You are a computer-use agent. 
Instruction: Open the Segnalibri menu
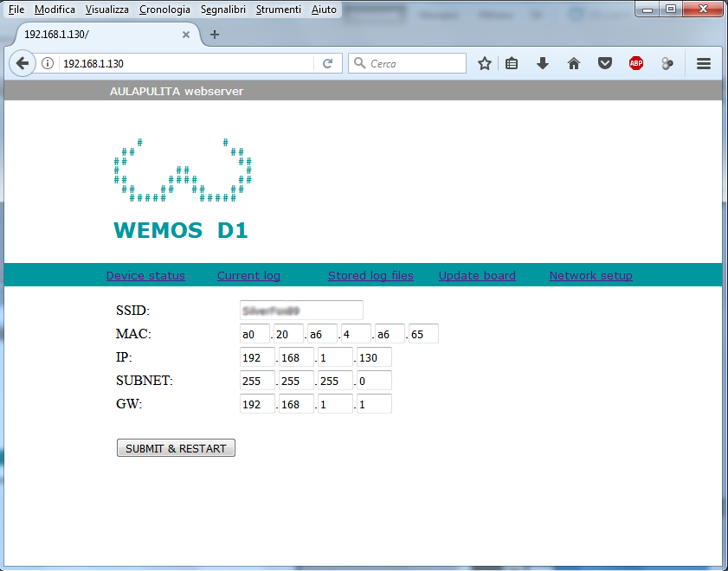tap(223, 10)
